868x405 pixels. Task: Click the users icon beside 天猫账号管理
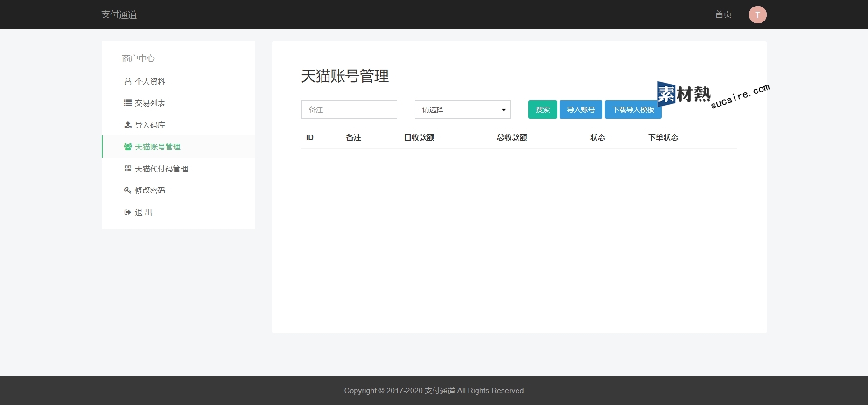coord(127,147)
